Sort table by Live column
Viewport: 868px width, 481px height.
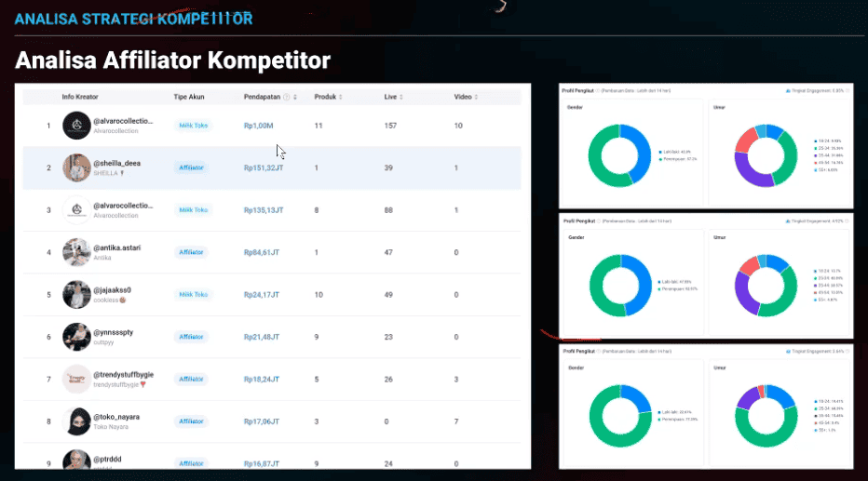(x=401, y=97)
